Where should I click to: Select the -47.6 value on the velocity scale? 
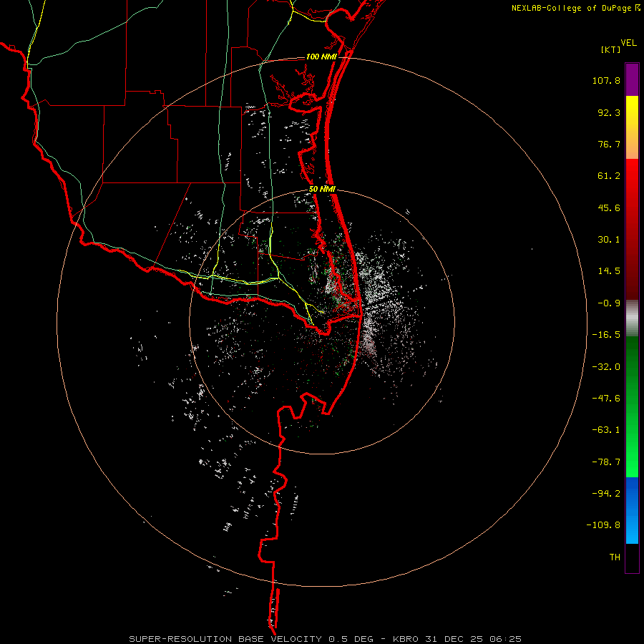(606, 399)
